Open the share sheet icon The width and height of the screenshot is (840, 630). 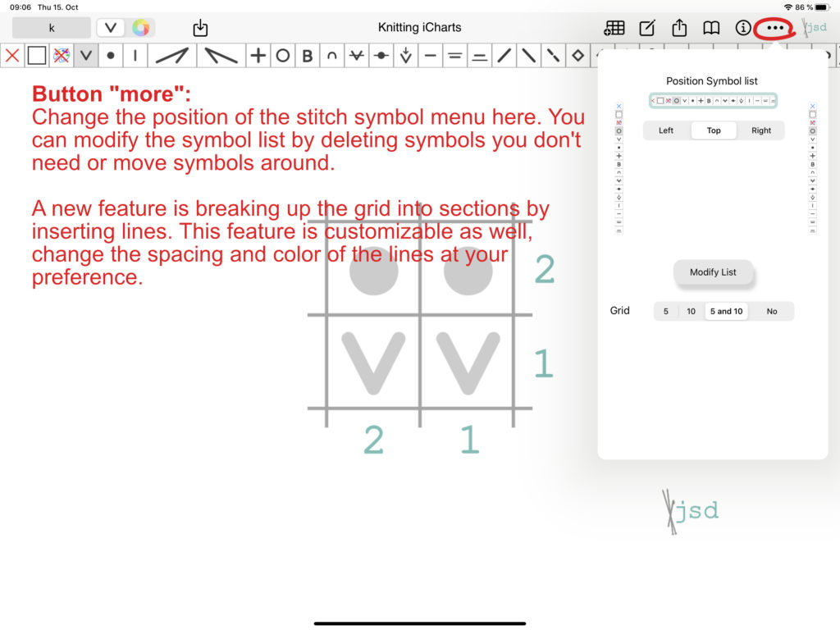(679, 27)
